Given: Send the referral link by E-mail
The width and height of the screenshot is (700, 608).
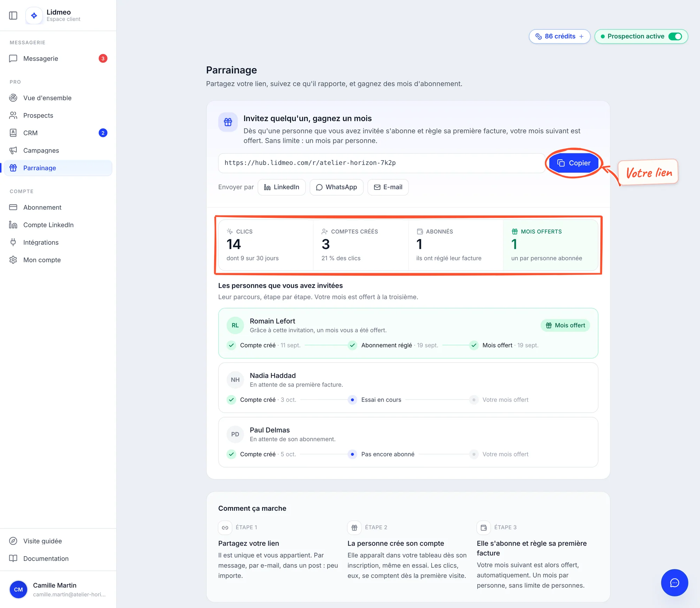Looking at the screenshot, I should tap(388, 187).
